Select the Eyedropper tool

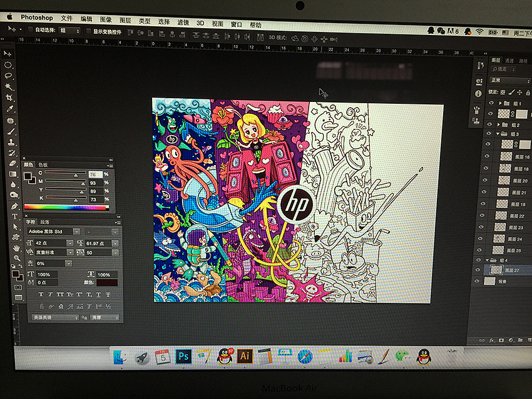[x=10, y=109]
